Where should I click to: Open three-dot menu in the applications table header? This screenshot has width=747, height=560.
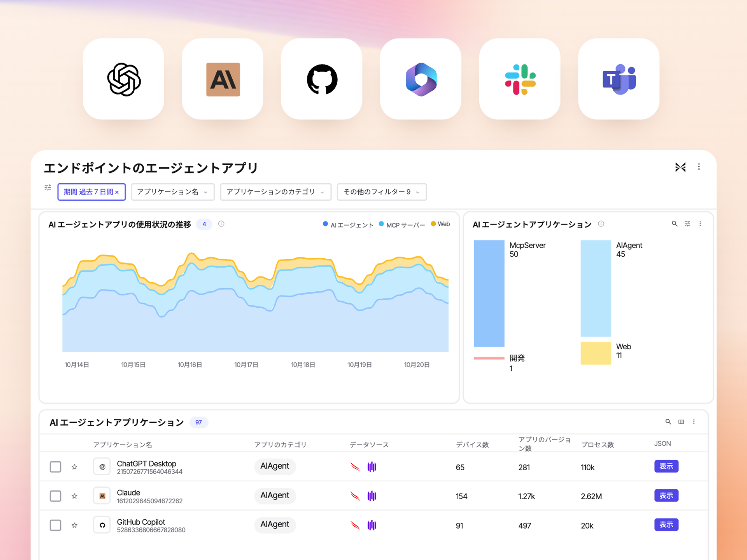(694, 422)
